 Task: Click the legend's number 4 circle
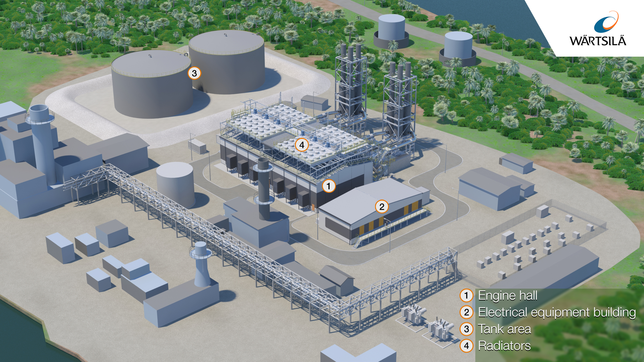[466, 346]
